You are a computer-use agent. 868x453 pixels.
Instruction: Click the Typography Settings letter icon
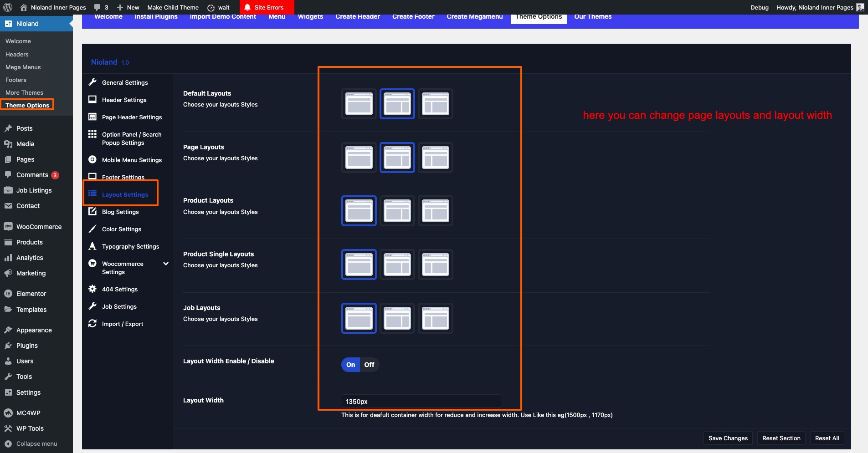(x=92, y=246)
